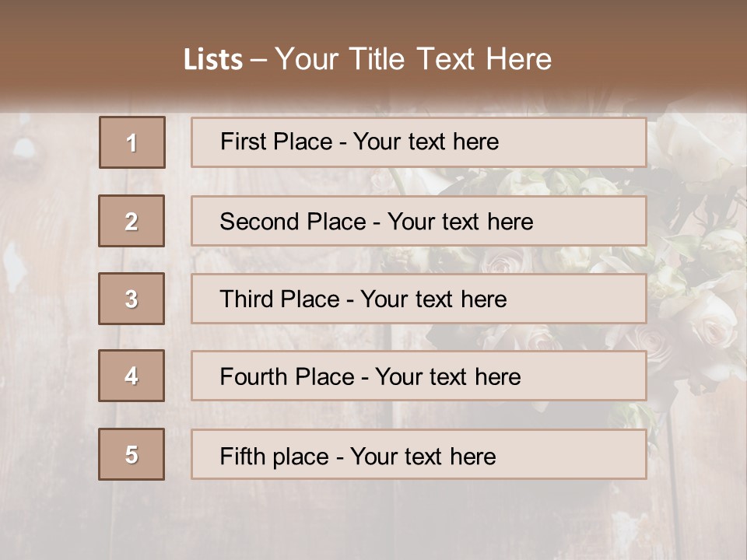Click the words 'Fifth place'
The image size is (747, 560).
[275, 457]
